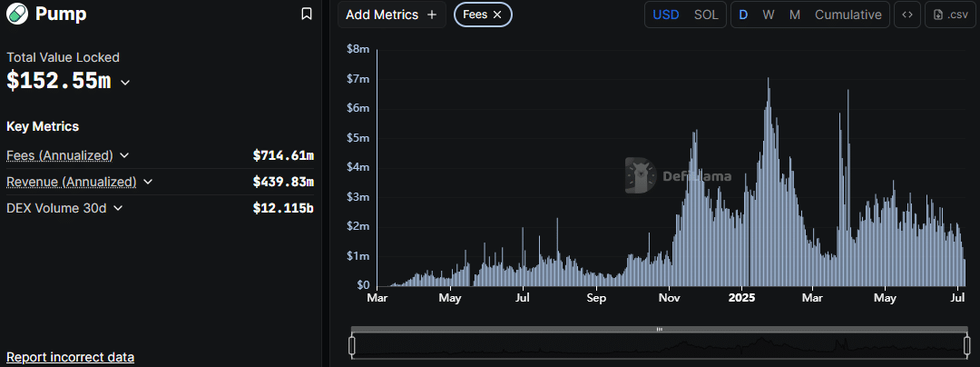980x367 pixels.
Task: Click the $4m axis label
Action: pos(358,167)
